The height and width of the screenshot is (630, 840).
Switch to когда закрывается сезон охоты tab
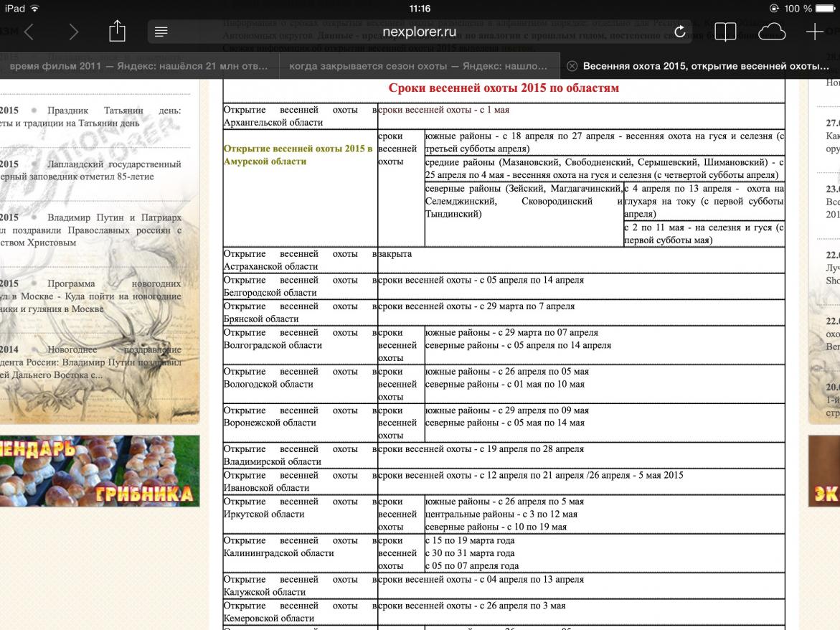pos(419,66)
